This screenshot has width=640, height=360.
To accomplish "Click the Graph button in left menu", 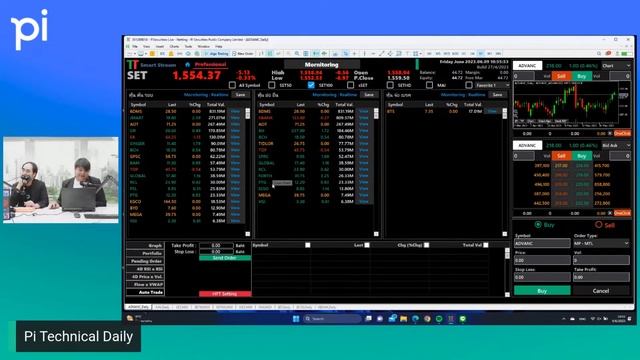I will click(145, 246).
